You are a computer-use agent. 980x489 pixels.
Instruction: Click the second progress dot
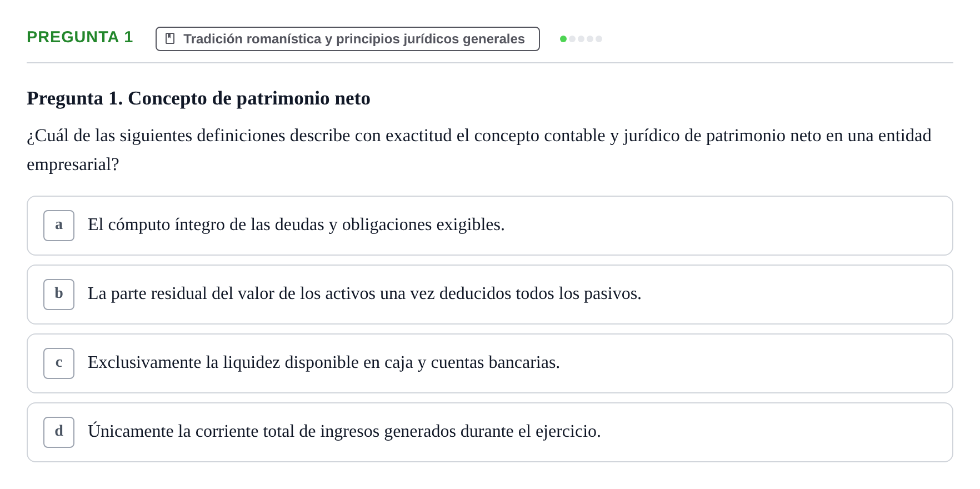click(572, 39)
